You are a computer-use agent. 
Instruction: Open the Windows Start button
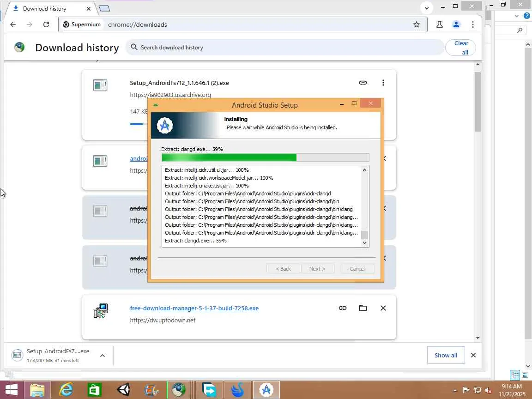12,389
